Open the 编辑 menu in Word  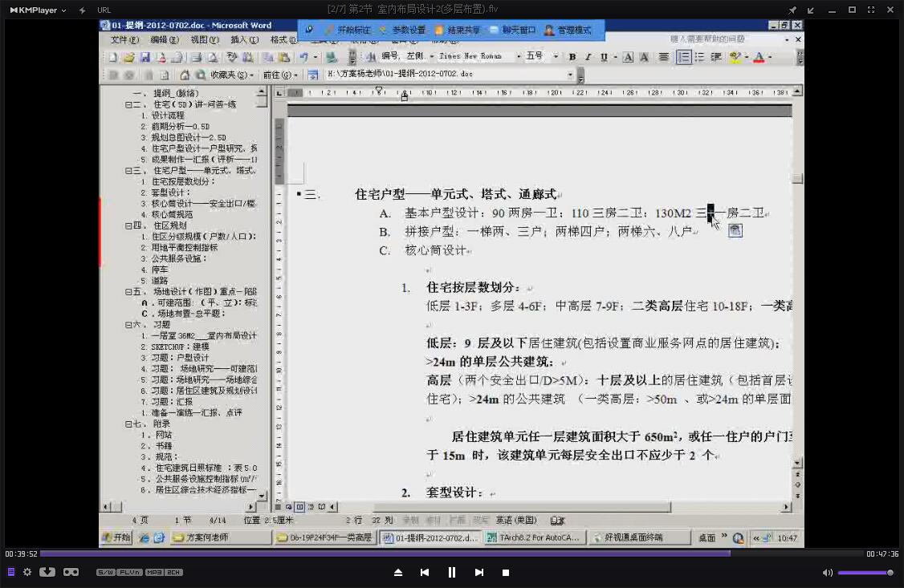click(165, 40)
